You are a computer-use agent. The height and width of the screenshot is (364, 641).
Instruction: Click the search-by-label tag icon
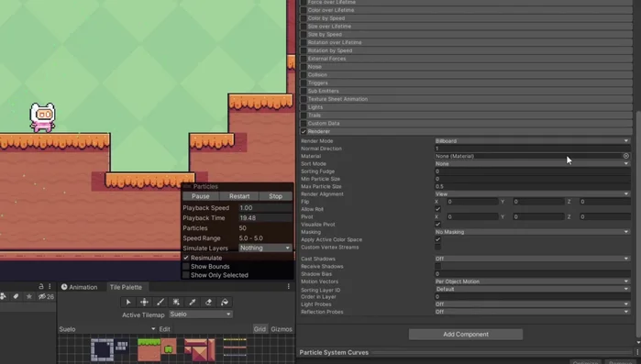point(16,296)
